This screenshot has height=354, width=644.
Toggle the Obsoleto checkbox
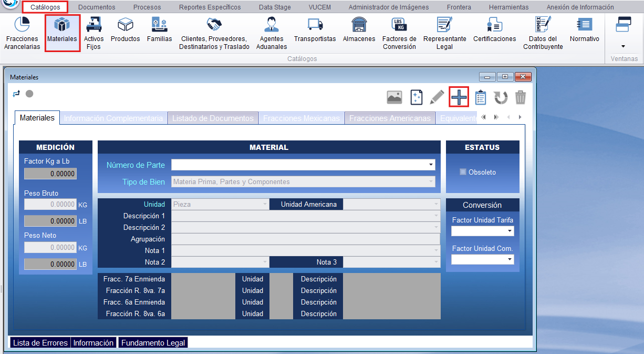(463, 172)
